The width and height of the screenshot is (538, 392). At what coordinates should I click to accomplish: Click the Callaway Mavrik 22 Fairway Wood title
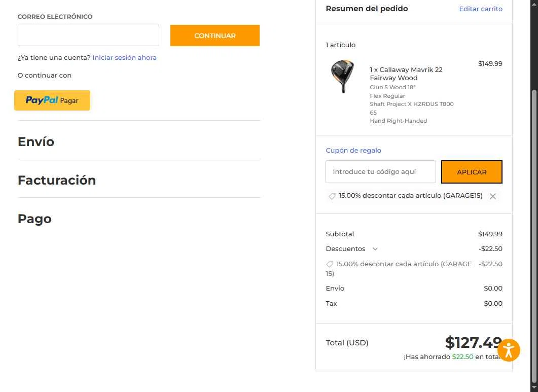pyautogui.click(x=406, y=74)
